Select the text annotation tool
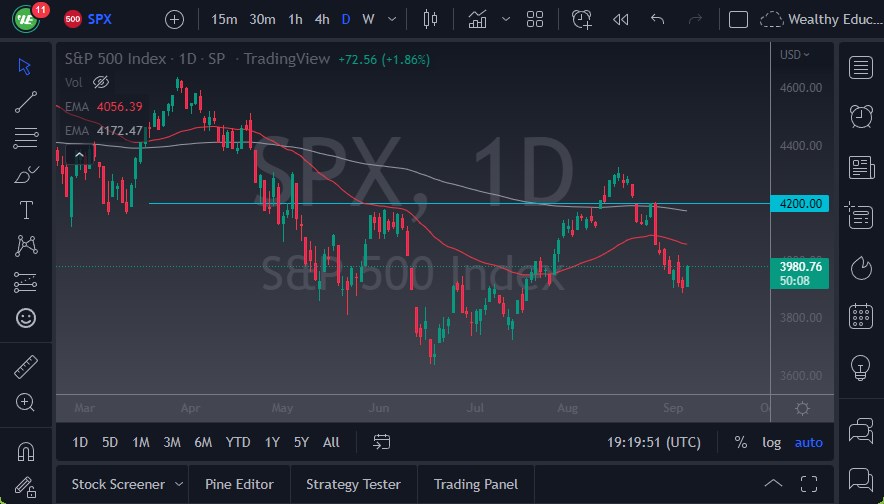The image size is (884, 504). pos(26,210)
